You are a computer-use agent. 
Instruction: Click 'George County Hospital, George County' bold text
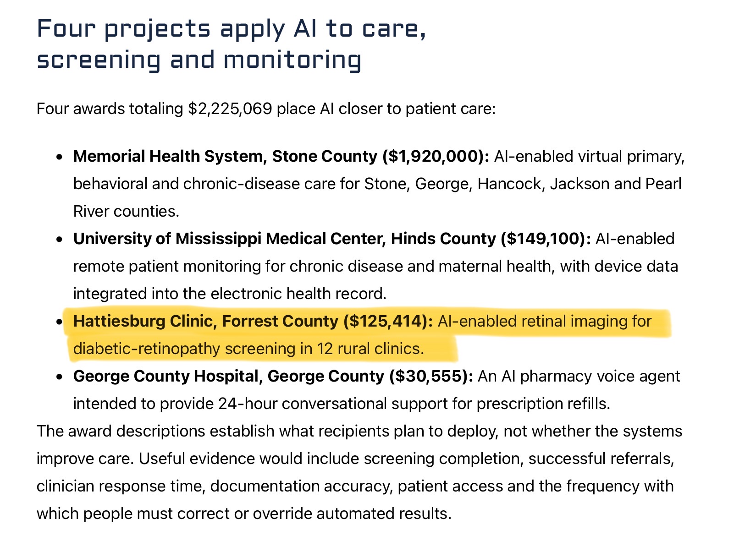coord(229,376)
